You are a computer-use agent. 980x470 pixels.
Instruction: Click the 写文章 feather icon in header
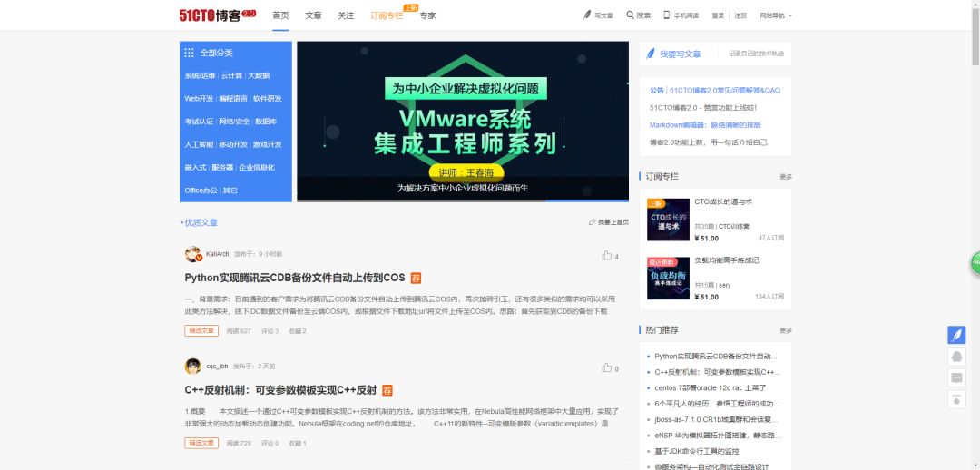[587, 15]
